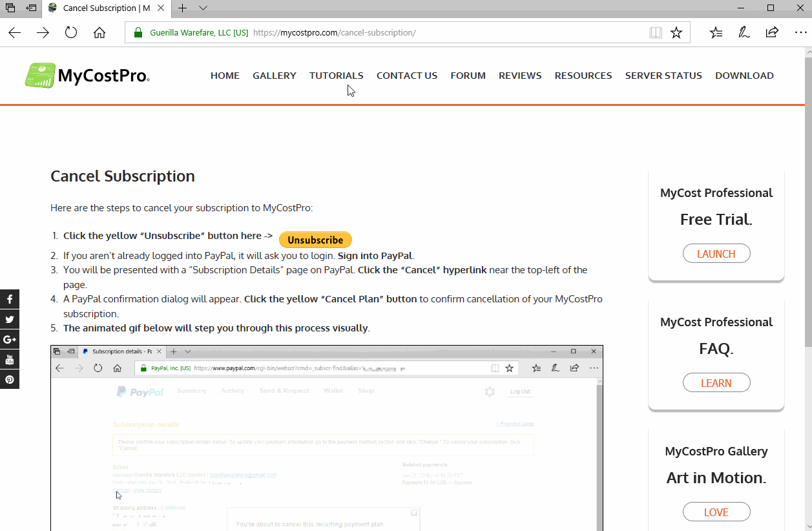Click the yellow Unsubscribe button
Screen dimensions: 812x531
click(315, 240)
